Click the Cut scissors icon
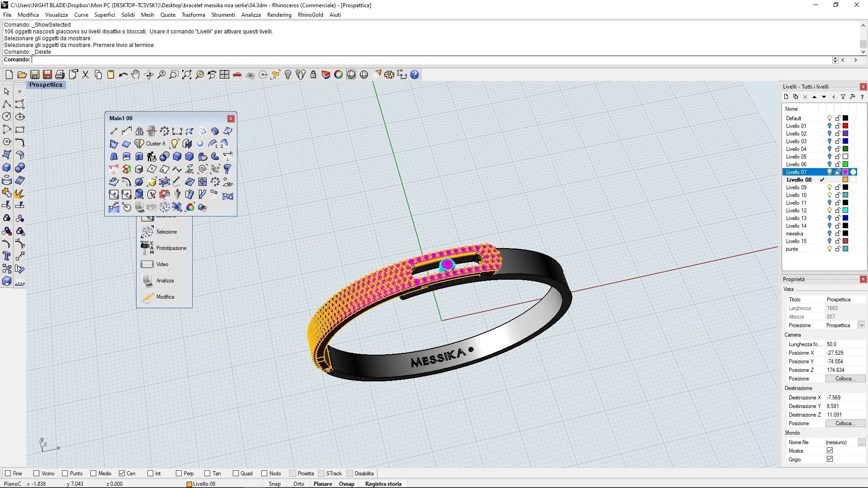Viewport: 868px width, 488px height. pyautogui.click(x=85, y=75)
